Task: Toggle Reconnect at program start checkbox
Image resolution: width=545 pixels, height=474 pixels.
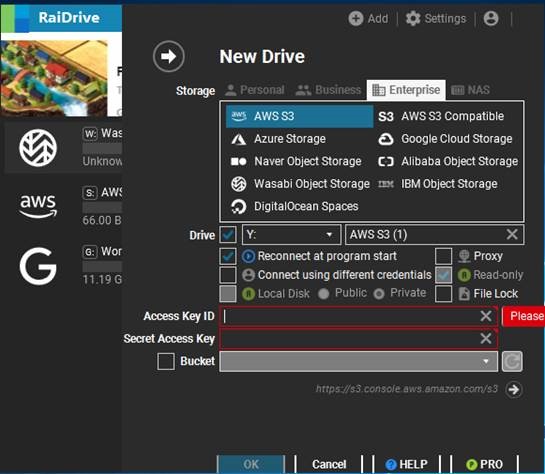Action: pyautogui.click(x=228, y=256)
